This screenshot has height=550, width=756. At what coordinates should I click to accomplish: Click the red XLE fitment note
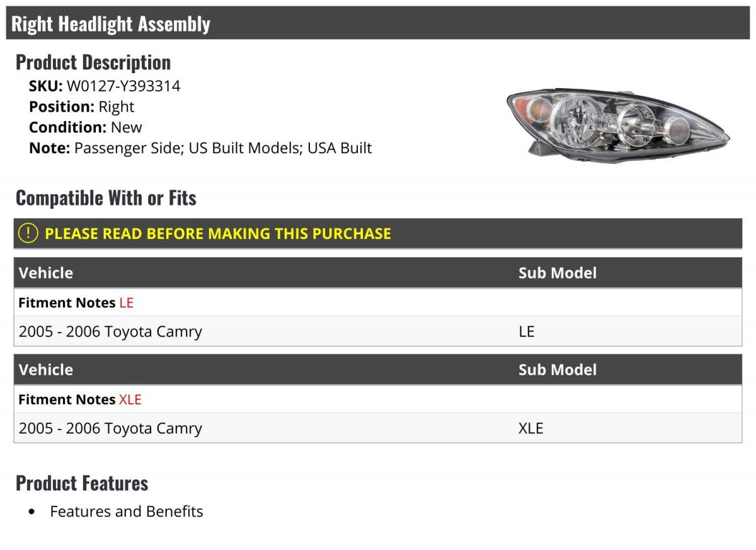[130, 399]
